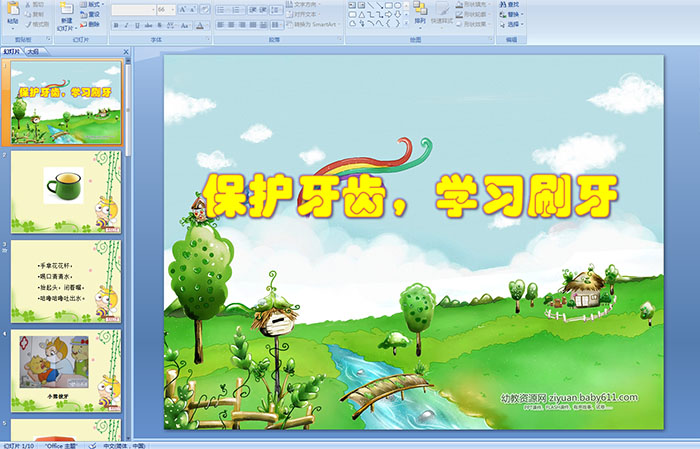
Task: Select slide 4 thumbnail with cartoon picture
Action: click(x=66, y=371)
